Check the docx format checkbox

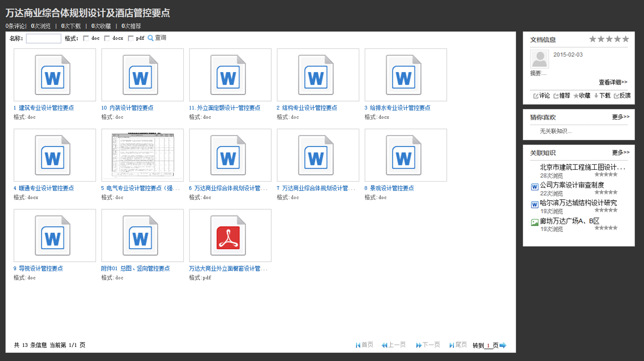(x=107, y=39)
